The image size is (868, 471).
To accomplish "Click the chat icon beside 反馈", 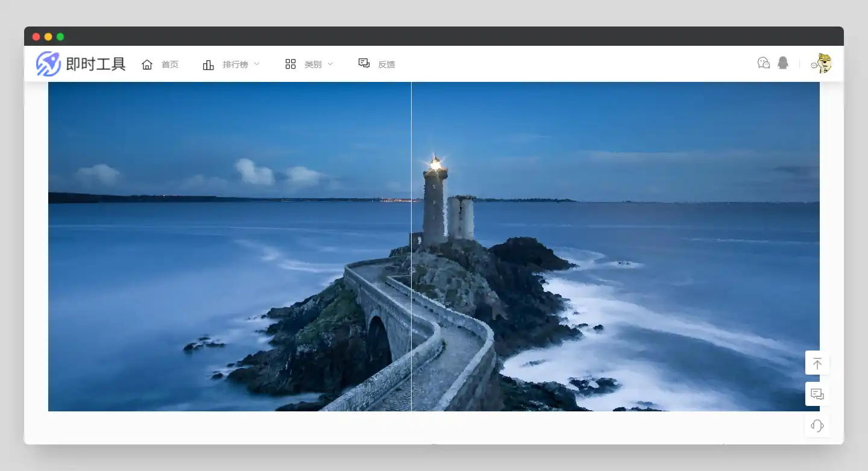I will pyautogui.click(x=364, y=63).
